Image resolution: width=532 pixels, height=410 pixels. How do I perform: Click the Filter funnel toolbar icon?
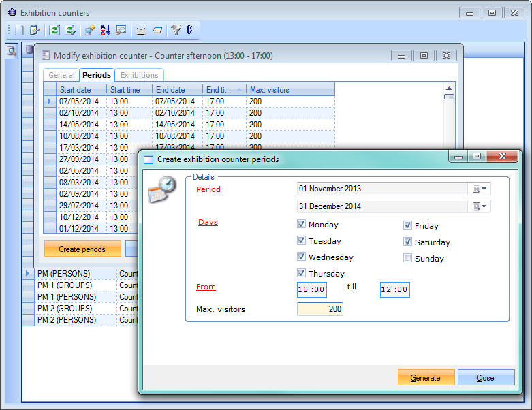[x=176, y=30]
